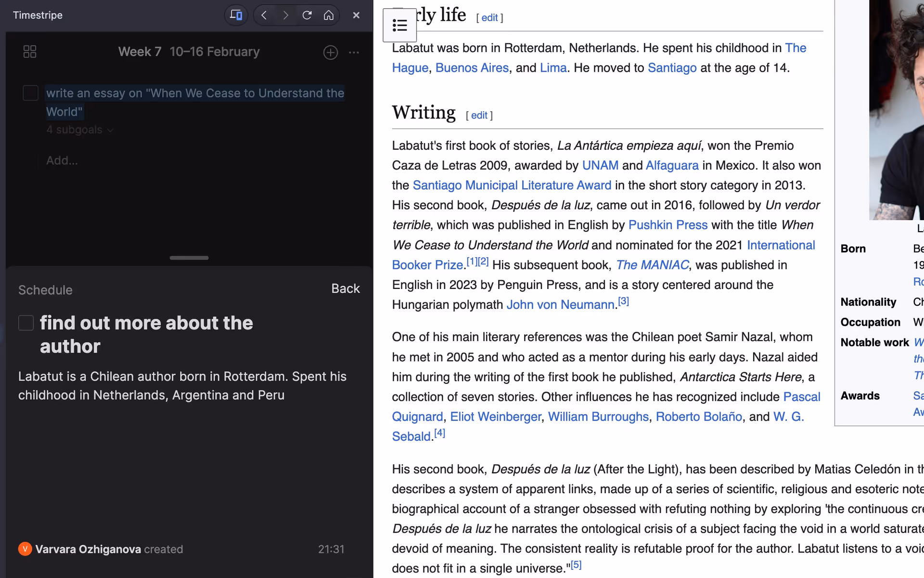Go back in Timestripe panel navigation
Viewport: 924px width, 578px height.
pyautogui.click(x=264, y=15)
